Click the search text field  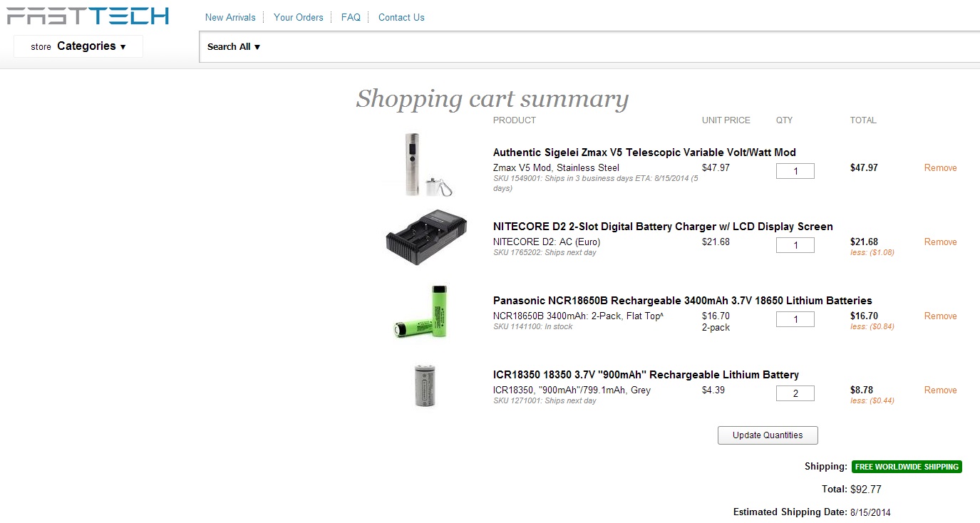point(613,47)
